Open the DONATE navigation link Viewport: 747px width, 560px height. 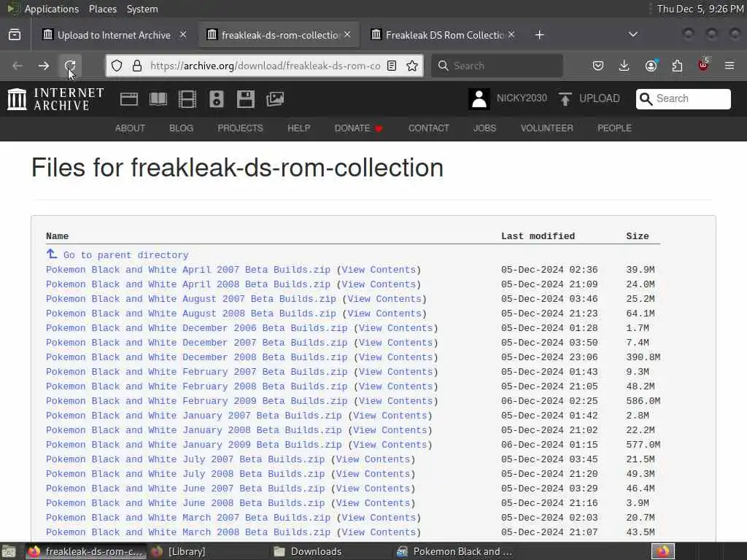359,128
